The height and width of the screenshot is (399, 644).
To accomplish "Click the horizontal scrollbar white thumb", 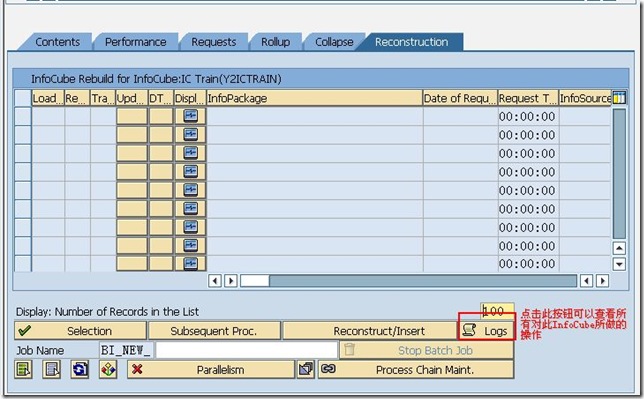I will pos(255,281).
